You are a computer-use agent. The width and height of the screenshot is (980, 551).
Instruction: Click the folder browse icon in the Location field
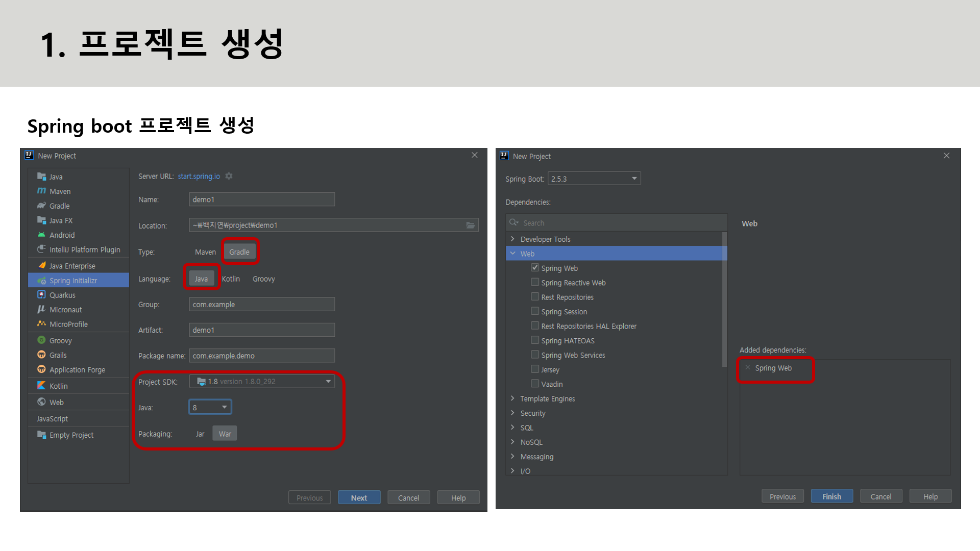tap(471, 225)
